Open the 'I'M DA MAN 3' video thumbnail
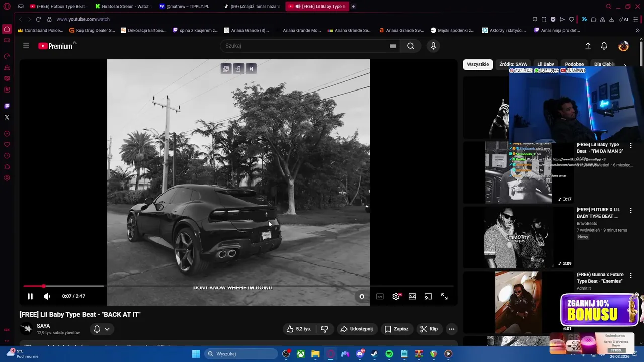 click(x=518, y=172)
